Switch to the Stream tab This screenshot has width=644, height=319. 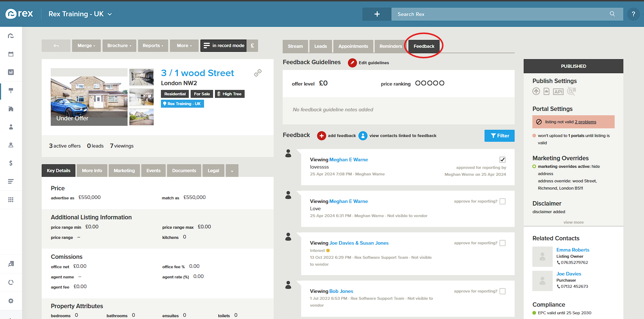click(x=295, y=46)
